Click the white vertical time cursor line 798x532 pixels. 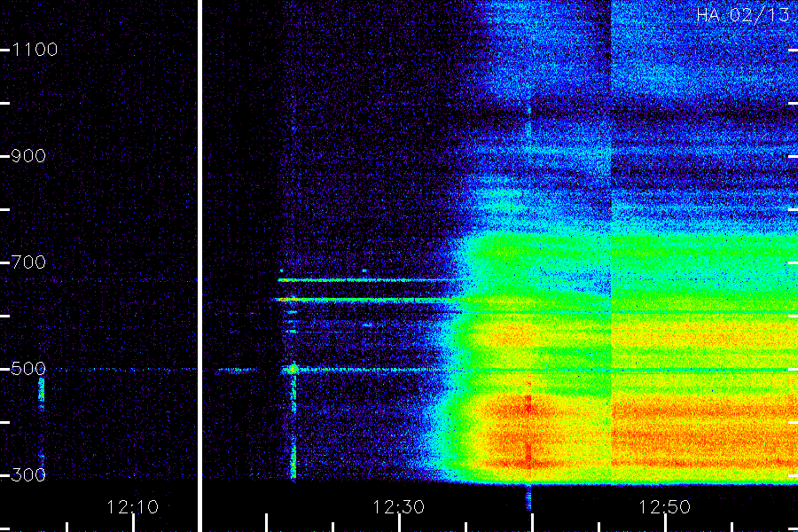200,266
